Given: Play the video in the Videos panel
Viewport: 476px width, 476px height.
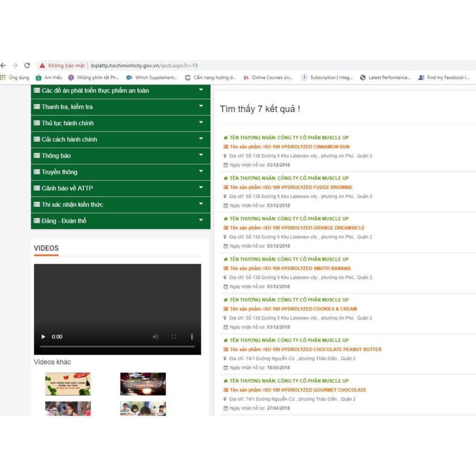Looking at the screenshot, I should click(x=44, y=337).
